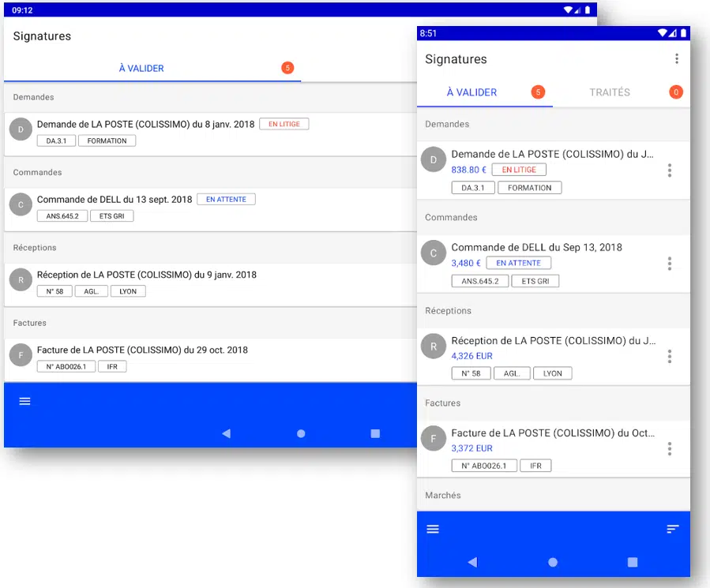Open options for the phone Facture de LA POSTE row
The height and width of the screenshot is (588, 710).
pos(669,449)
